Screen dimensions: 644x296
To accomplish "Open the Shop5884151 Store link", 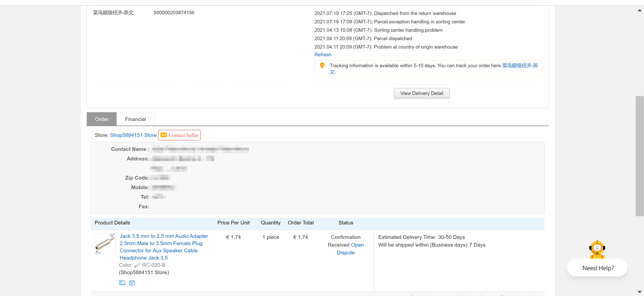I will [x=133, y=135].
